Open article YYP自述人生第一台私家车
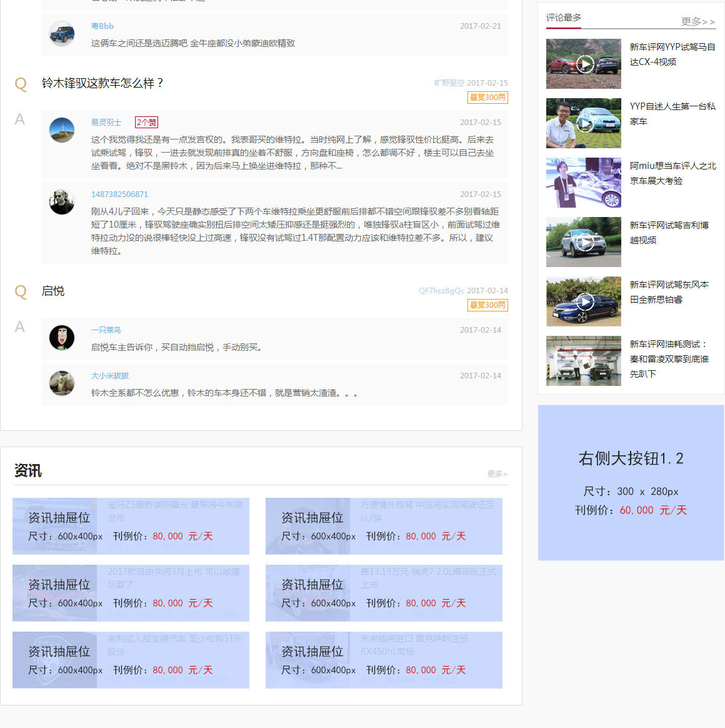Screen dimensions: 725x728 (x=672, y=114)
